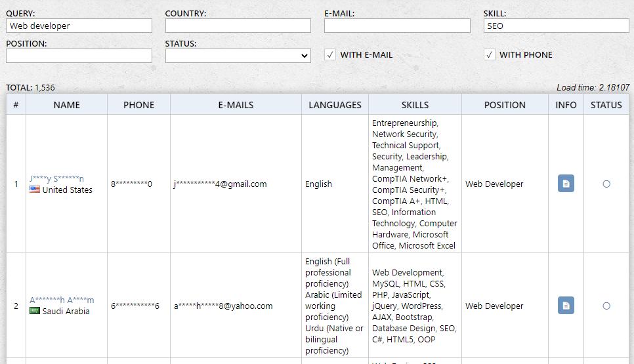The height and width of the screenshot is (364, 634).
Task: Select status radio button for row 1
Action: coord(606,184)
